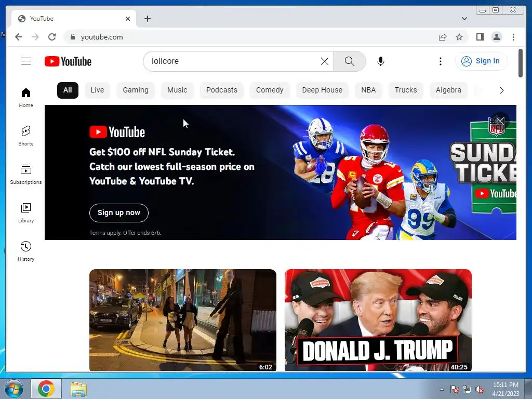This screenshot has width=532, height=399.
Task: Select the Deep House chip
Action: tap(322, 90)
